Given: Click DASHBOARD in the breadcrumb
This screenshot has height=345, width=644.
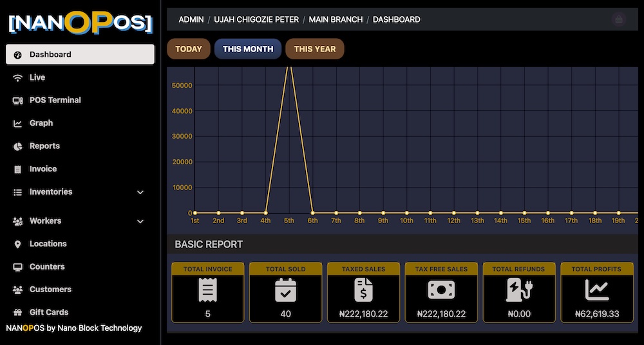Looking at the screenshot, I should (396, 19).
